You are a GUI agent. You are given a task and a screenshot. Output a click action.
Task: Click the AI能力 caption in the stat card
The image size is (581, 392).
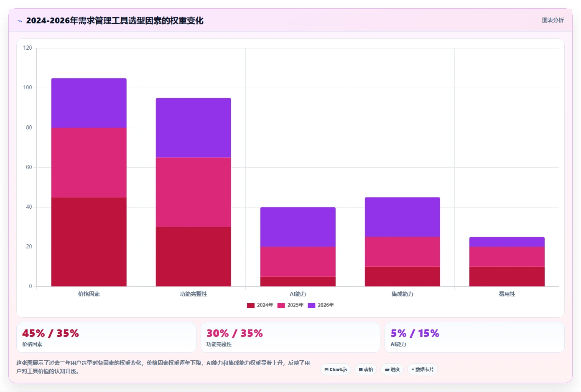[x=398, y=344]
